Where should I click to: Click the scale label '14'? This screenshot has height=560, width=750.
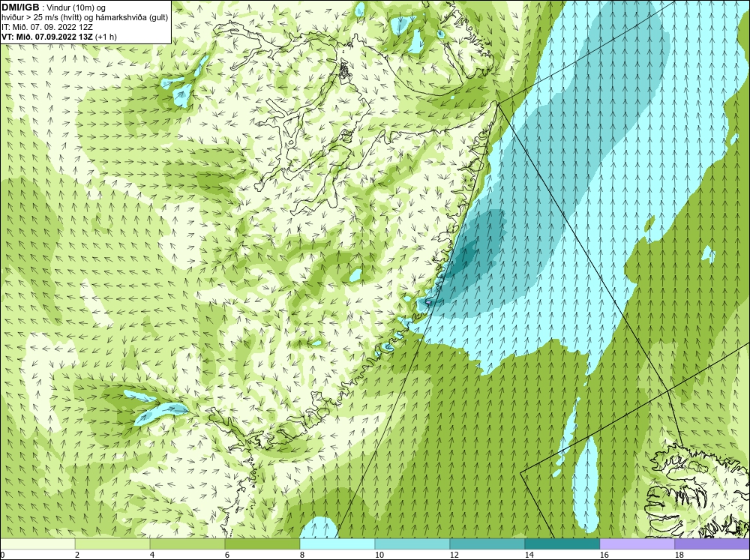tap(529, 555)
